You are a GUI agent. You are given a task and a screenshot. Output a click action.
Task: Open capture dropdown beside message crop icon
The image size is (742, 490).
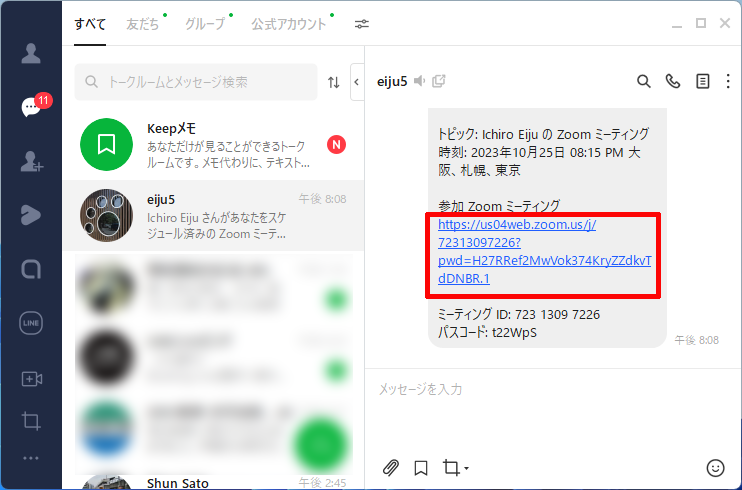click(467, 468)
